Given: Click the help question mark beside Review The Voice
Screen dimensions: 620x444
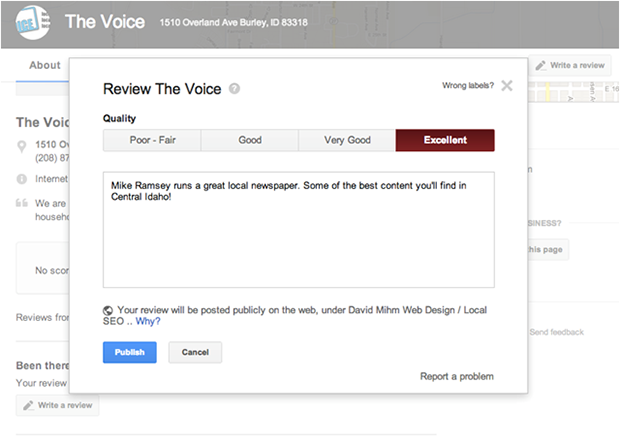Looking at the screenshot, I should [234, 88].
